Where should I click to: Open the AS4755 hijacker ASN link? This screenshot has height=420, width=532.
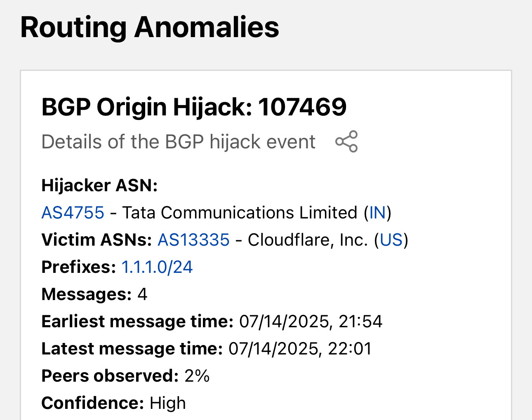tap(73, 213)
